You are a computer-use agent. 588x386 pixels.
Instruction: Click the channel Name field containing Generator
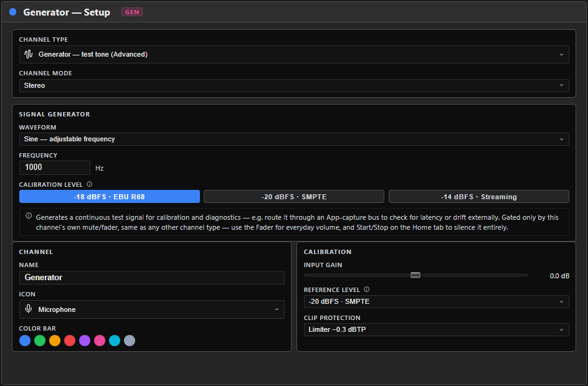coord(152,278)
